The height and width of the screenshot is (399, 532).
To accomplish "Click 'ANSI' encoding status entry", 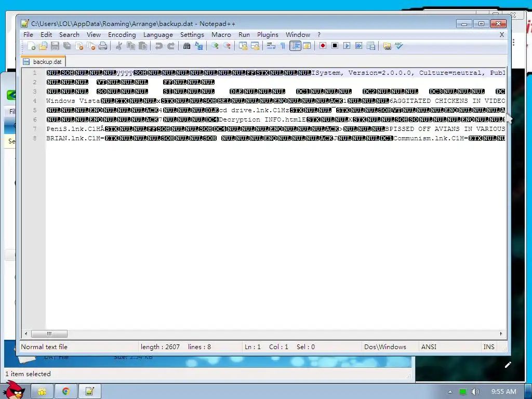I will tap(429, 347).
